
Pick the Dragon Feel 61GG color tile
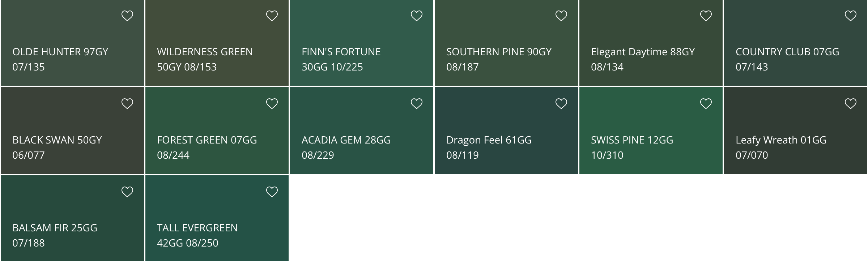click(x=506, y=131)
